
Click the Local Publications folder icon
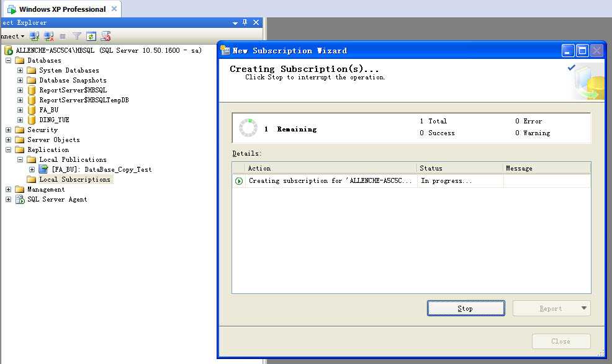(32, 159)
